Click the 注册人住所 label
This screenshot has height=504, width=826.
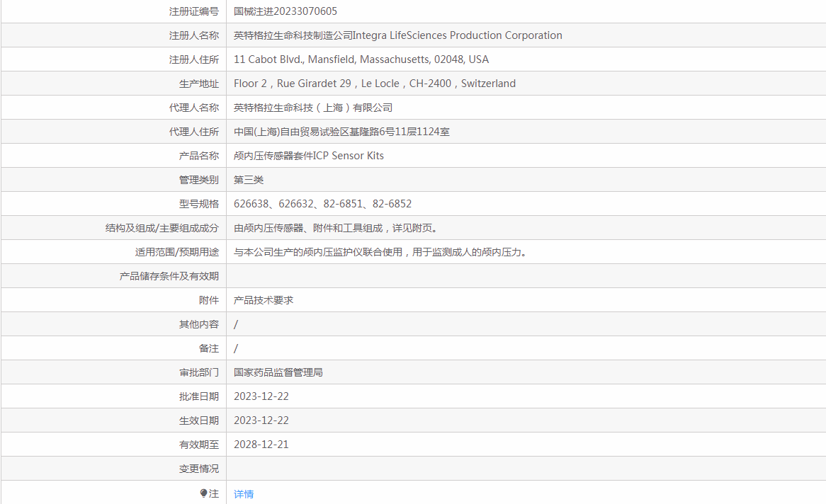(x=194, y=59)
